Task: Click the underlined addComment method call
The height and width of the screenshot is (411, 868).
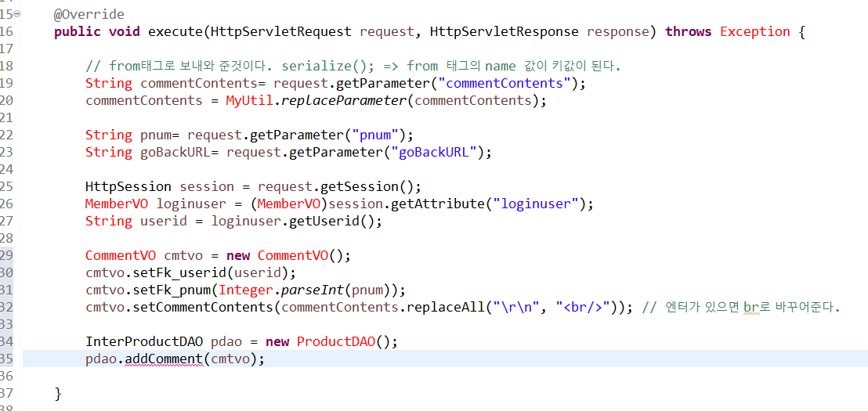Action: [164, 359]
